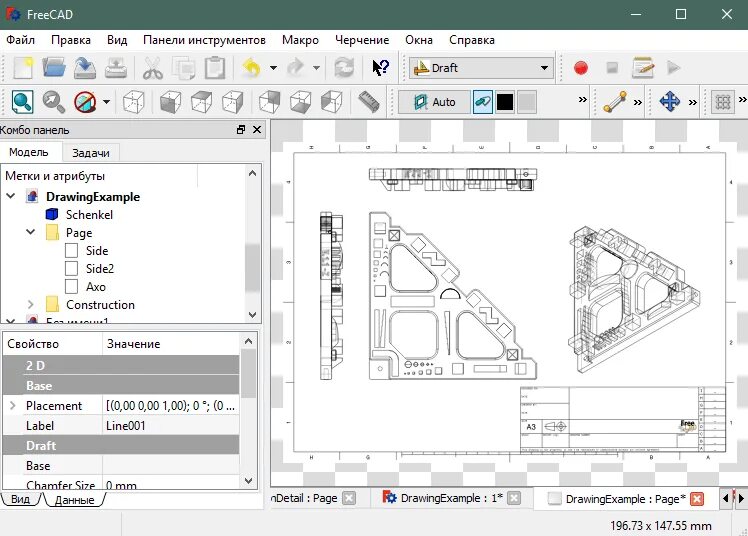Click the Auto working plane button

[x=435, y=102]
